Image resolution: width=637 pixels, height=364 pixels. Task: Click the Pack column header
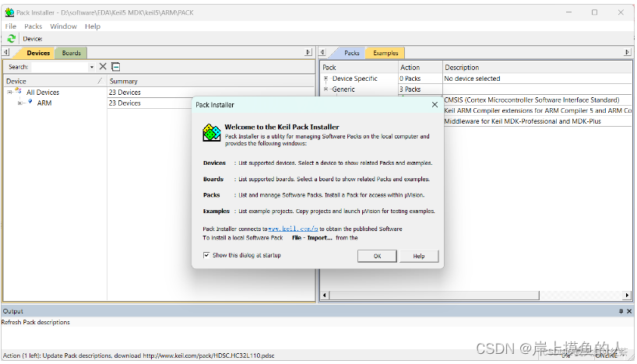[359, 68]
